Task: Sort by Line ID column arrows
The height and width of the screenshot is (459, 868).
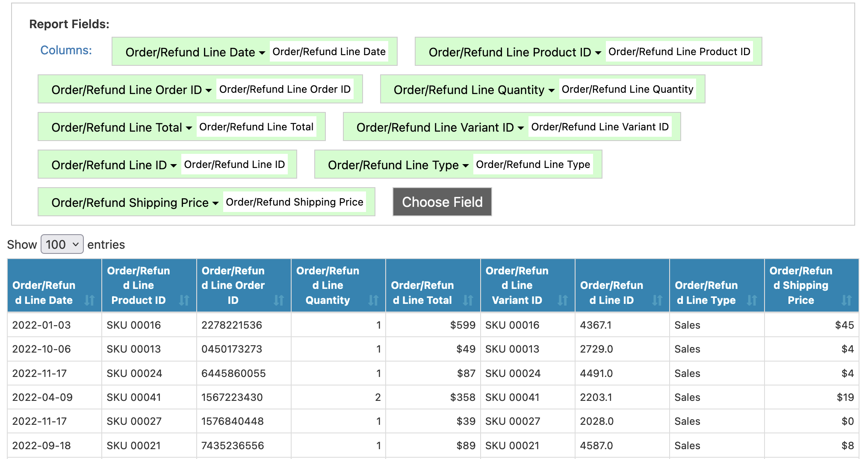Action: point(657,300)
